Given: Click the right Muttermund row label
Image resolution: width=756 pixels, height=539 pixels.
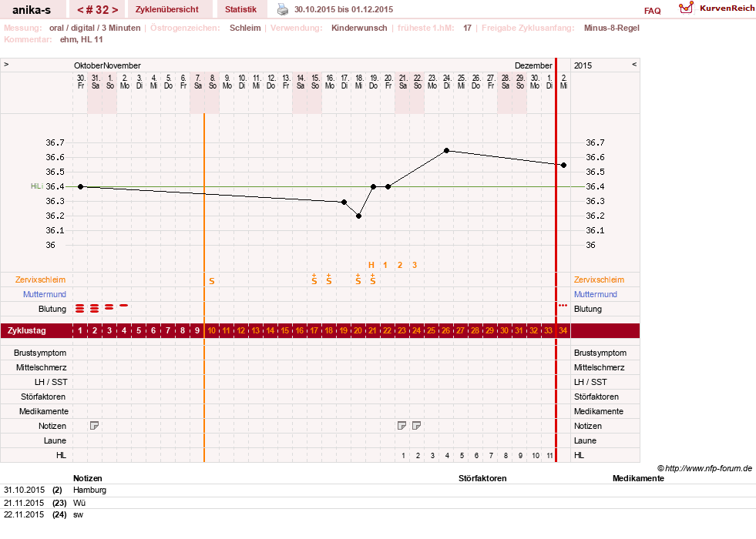Looking at the screenshot, I should click(x=596, y=294).
